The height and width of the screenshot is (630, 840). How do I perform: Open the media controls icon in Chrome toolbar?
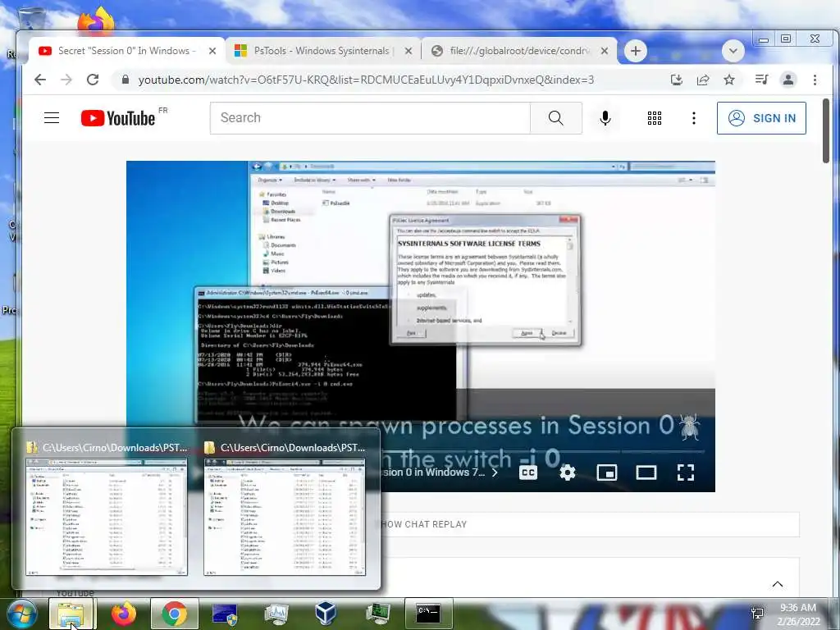[x=761, y=80]
